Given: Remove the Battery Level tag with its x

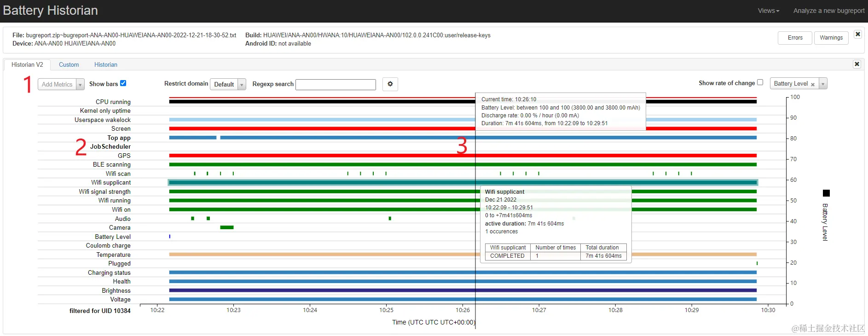Looking at the screenshot, I should 813,84.
